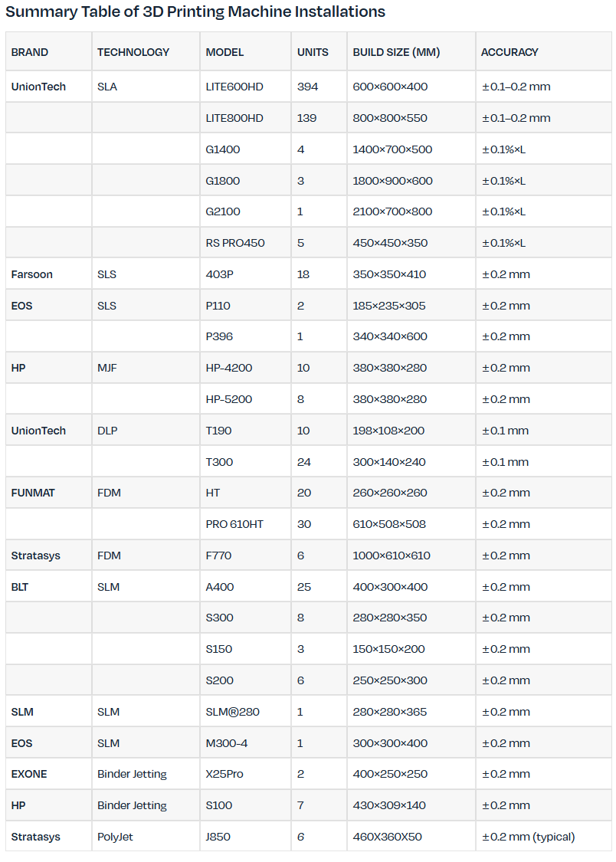This screenshot has height=862, width=616.
Task: Click the MODEL column header
Action: [224, 52]
